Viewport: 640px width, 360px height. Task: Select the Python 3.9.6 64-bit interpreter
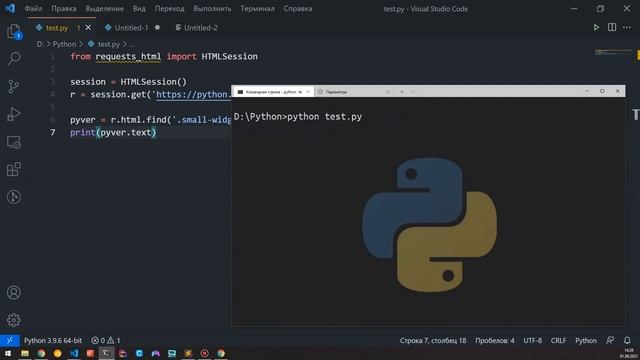click(53, 340)
